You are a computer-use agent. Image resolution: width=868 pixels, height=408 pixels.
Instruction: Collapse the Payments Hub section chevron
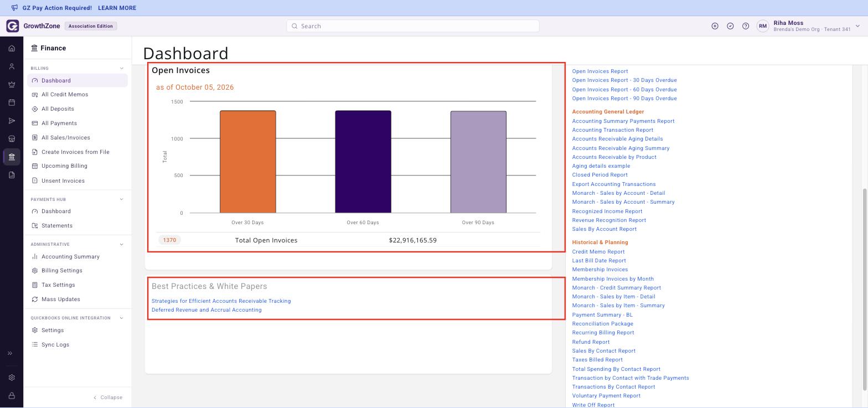(122, 199)
